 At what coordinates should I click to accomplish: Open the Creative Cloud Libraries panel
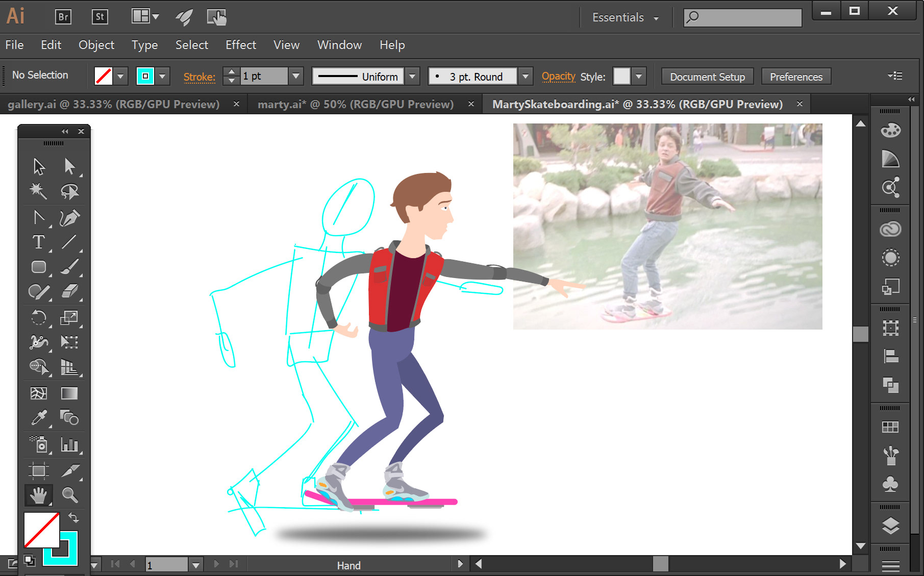coord(890,229)
